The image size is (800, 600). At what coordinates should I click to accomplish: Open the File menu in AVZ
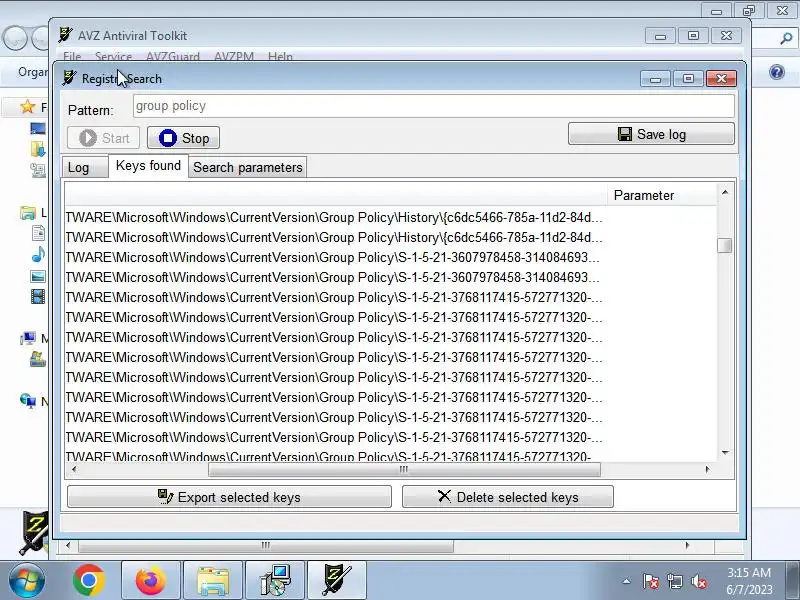72,56
